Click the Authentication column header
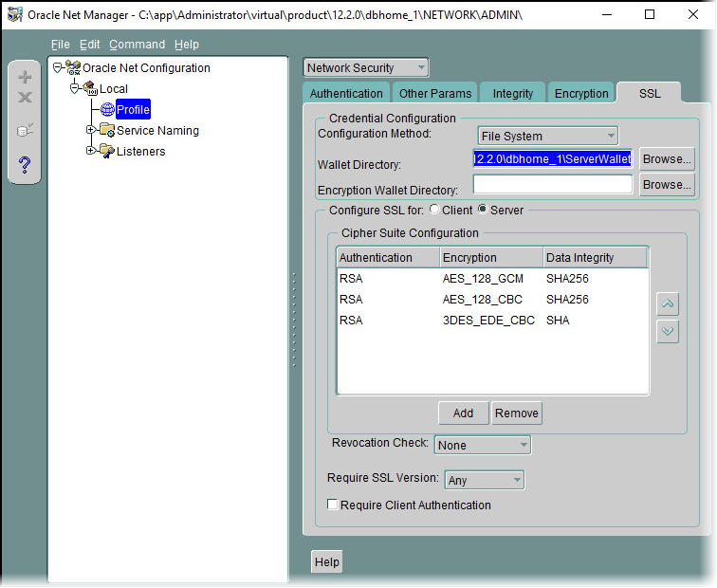The height and width of the screenshot is (588, 717). click(388, 257)
